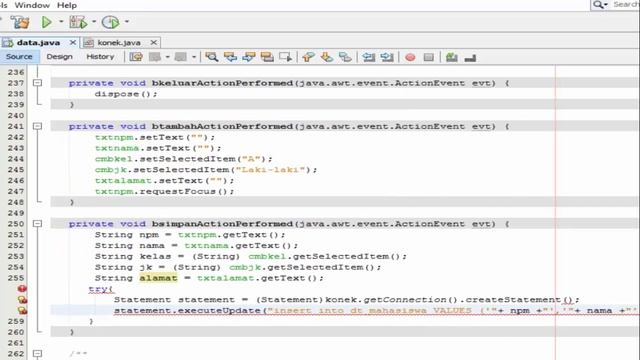Jump to Last Edit location icon
Image resolution: width=640 pixels, height=360 pixels.
(x=136, y=57)
